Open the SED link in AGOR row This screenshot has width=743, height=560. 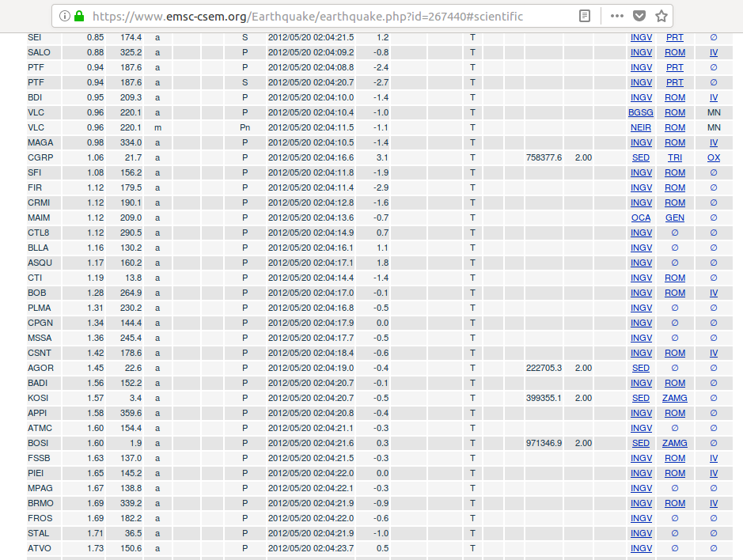(x=641, y=368)
